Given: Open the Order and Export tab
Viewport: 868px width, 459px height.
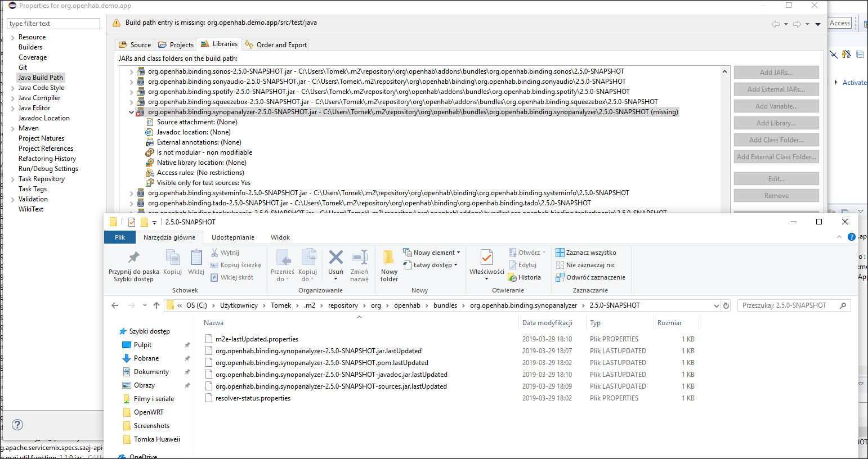Looking at the screenshot, I should 276,44.
